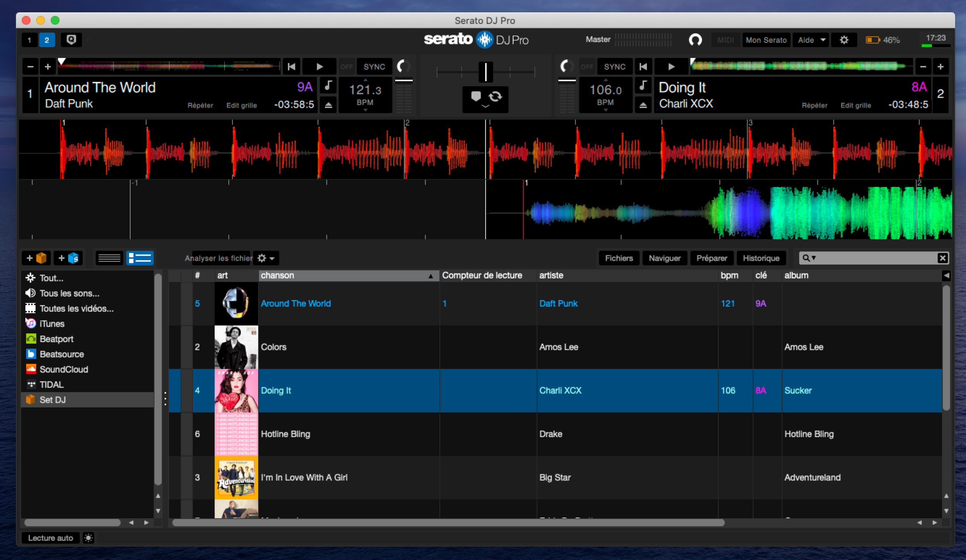Enable Lecture auto at the bottom
Screen dimensions: 966x560
coord(50,538)
